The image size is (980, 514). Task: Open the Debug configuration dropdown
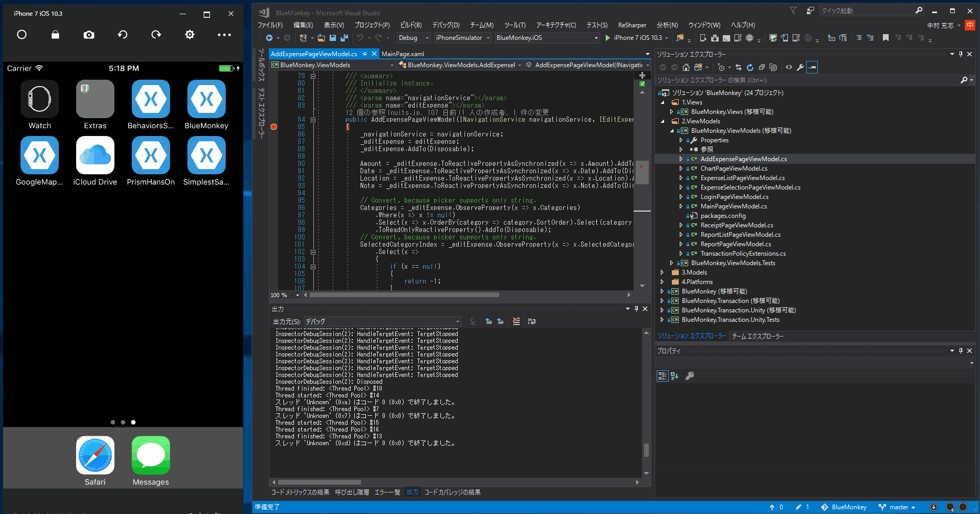pyautogui.click(x=414, y=38)
